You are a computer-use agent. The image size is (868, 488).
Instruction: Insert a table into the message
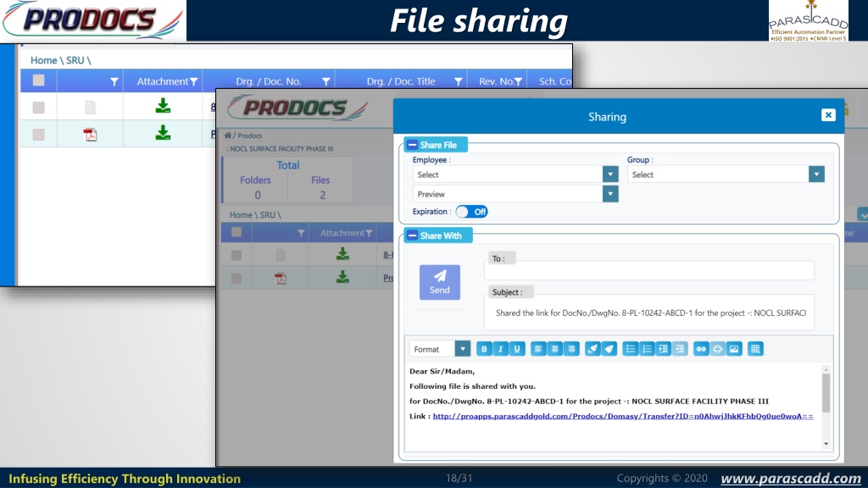(755, 349)
